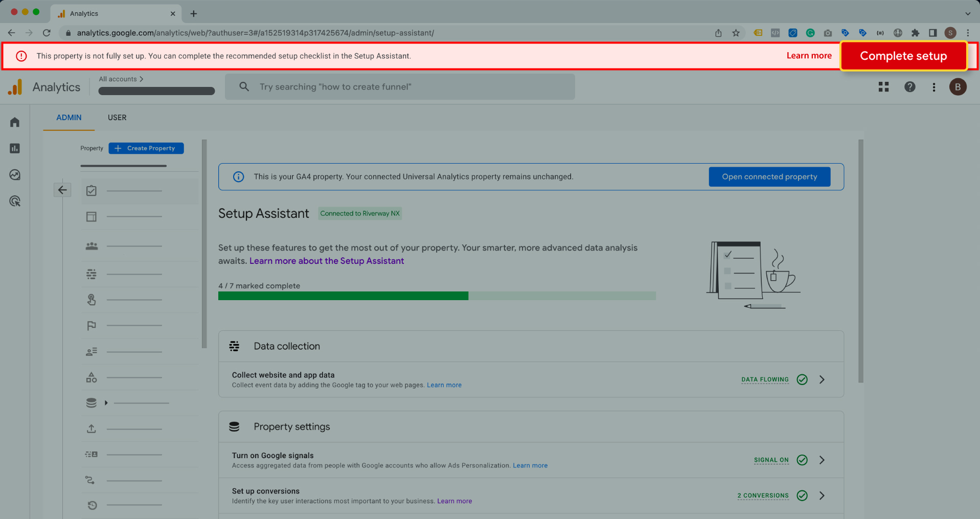Click the DATA FLOWING status label
The image size is (980, 519).
765,379
